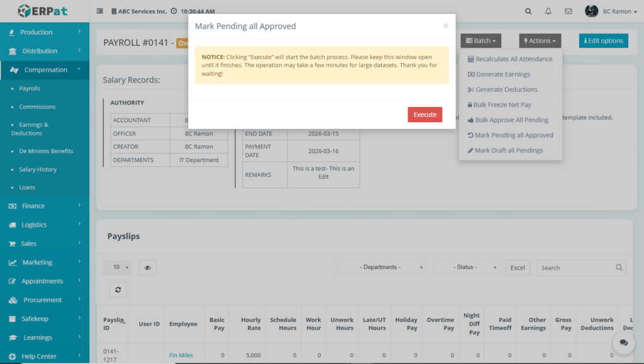Close the Mark Pending all Approved dialog
This screenshot has width=644, height=364.
pos(445,26)
